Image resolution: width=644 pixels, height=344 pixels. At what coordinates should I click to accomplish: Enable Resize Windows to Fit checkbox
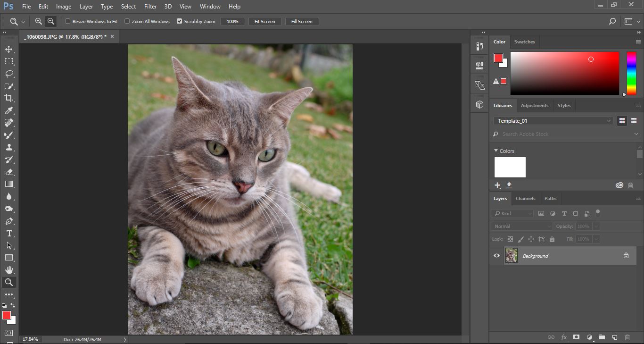[68, 21]
